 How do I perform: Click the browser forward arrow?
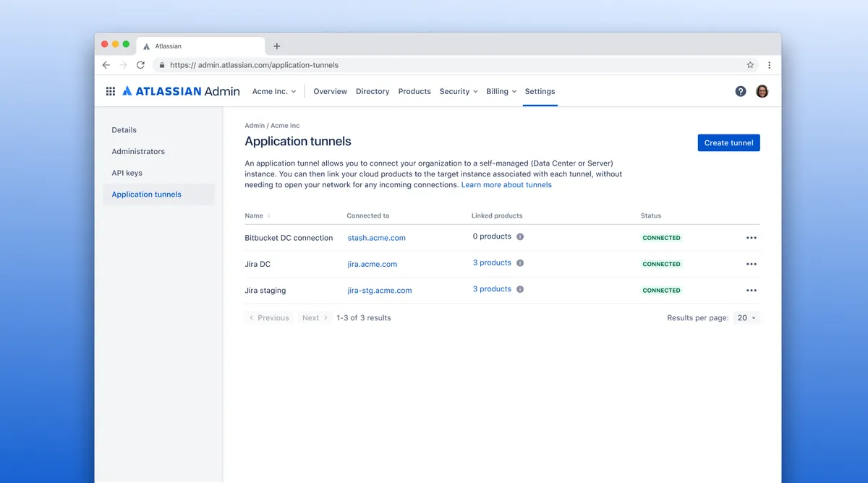pos(123,65)
